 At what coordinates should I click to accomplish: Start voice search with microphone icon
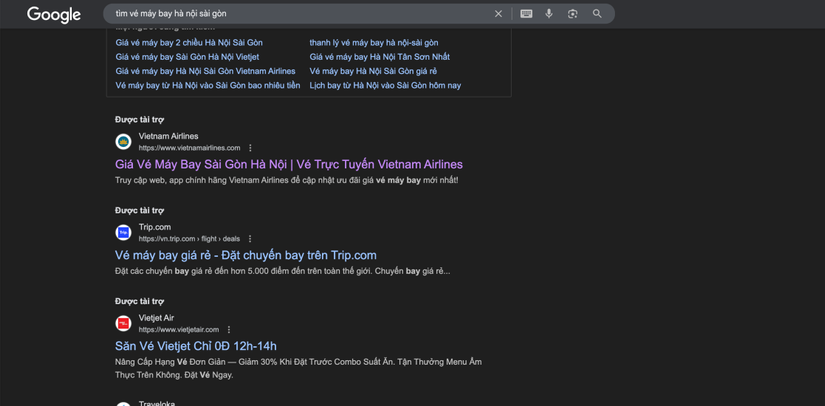click(x=549, y=14)
